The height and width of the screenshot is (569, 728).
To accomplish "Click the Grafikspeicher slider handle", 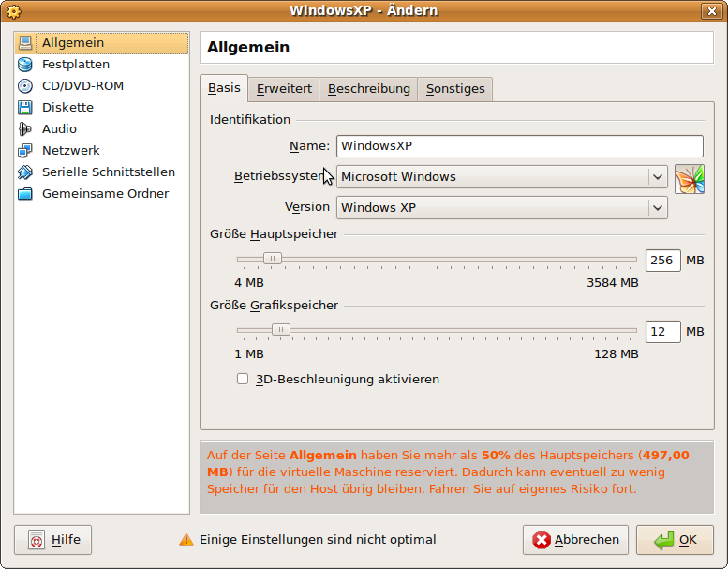I will [x=281, y=330].
